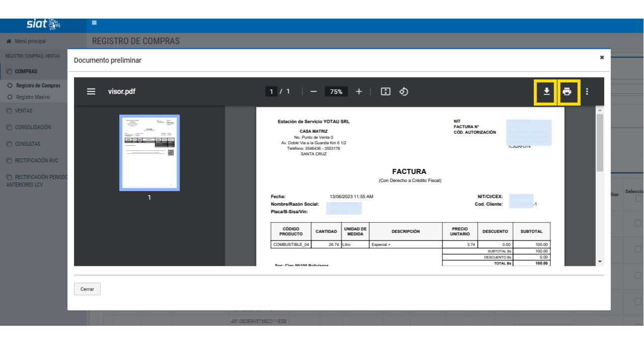Close the Documento preliminar dialog with X
This screenshot has height=362, width=644.
click(602, 58)
